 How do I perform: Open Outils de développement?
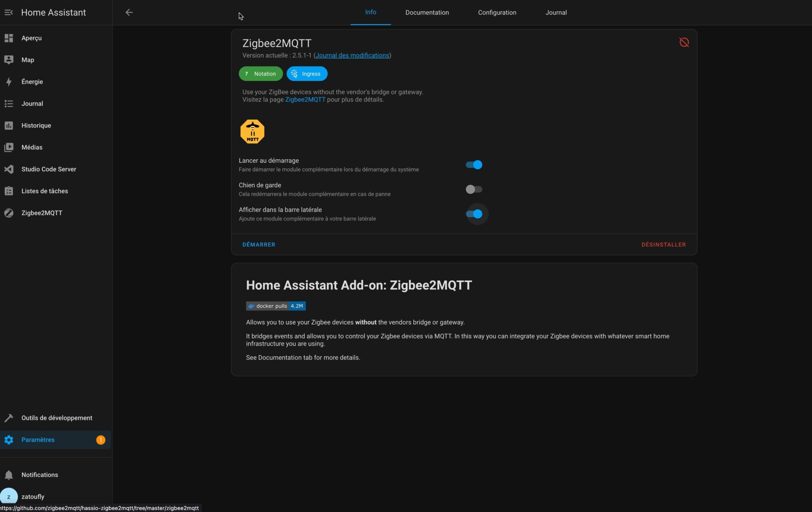pos(57,418)
